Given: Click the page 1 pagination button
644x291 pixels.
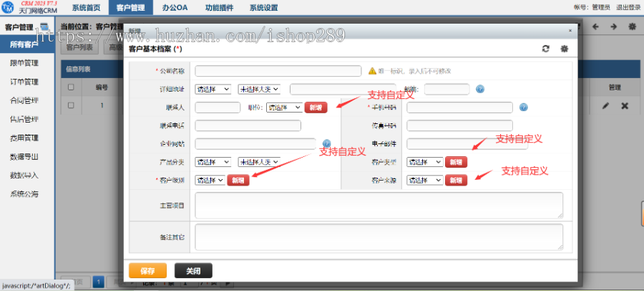Looking at the screenshot, I should click(98, 282).
